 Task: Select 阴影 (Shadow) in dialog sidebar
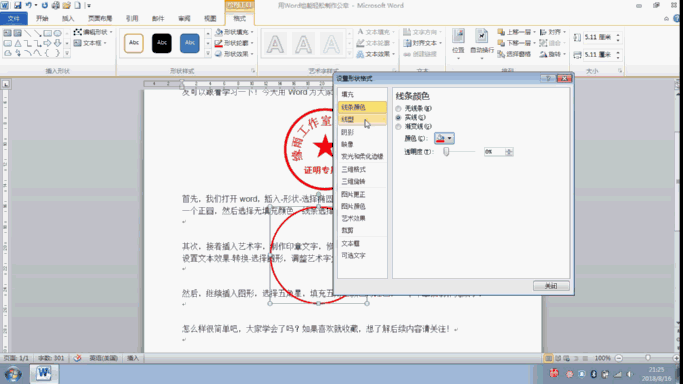(362, 132)
